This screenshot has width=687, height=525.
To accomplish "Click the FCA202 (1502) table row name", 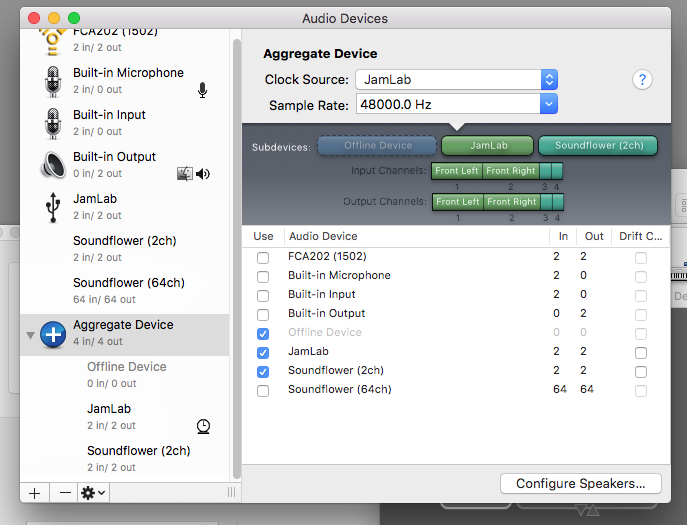I will pyautogui.click(x=327, y=256).
